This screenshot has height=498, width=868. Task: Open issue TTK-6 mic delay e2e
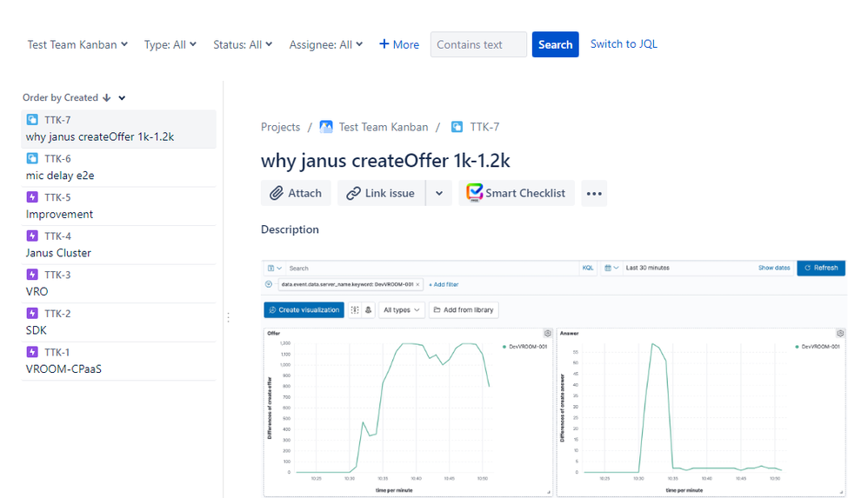118,167
